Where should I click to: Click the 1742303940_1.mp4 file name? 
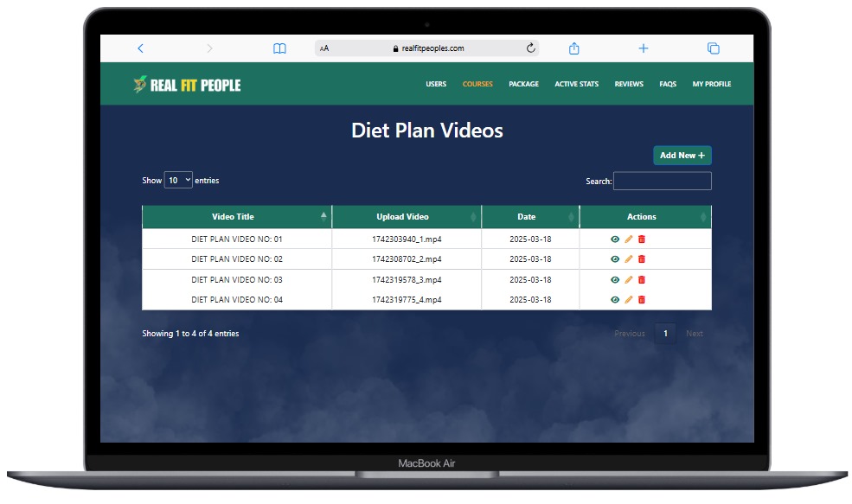click(x=407, y=239)
